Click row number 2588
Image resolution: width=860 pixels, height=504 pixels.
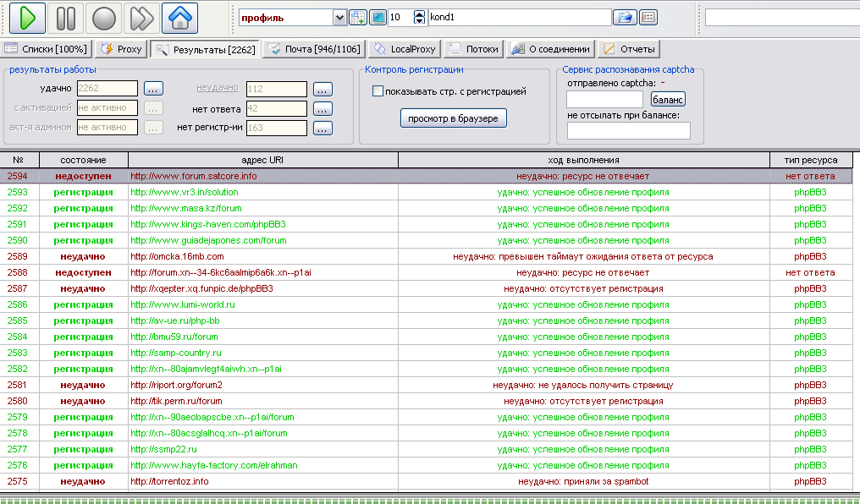coord(18,272)
